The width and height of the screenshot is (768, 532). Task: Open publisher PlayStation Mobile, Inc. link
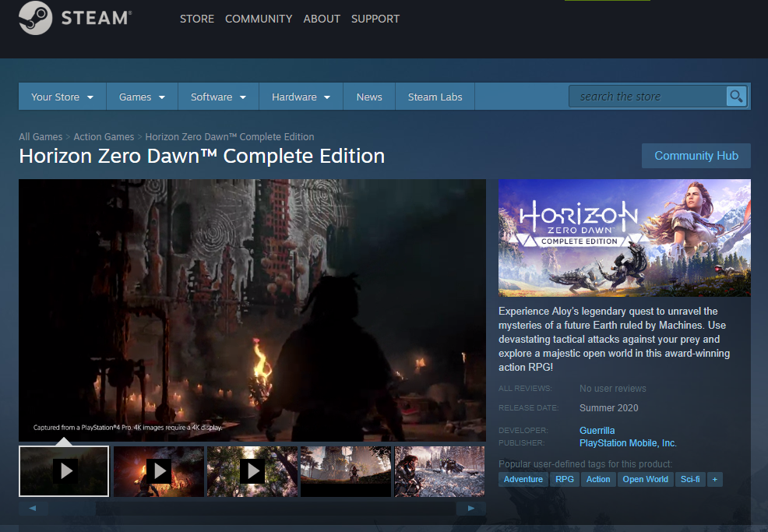[628, 443]
